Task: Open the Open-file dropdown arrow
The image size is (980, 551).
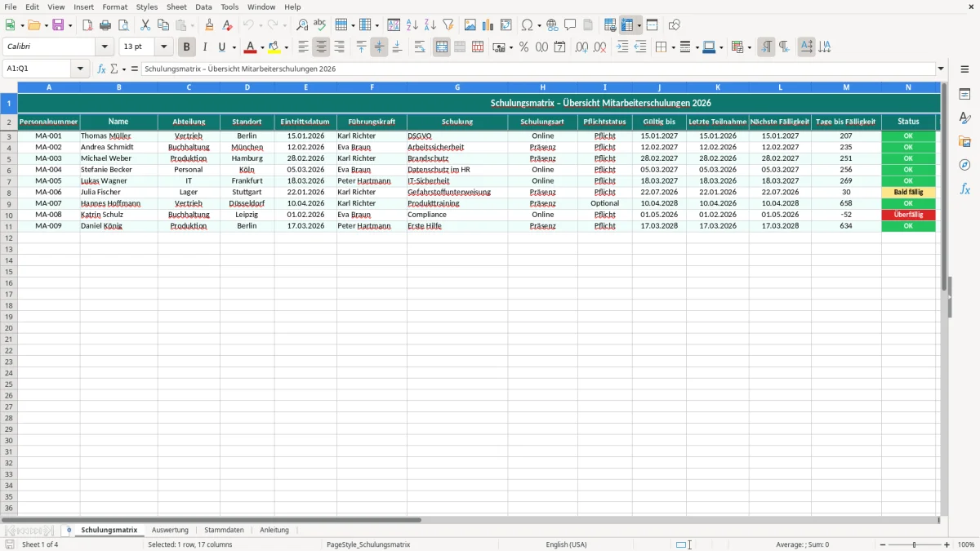Action: tap(47, 25)
